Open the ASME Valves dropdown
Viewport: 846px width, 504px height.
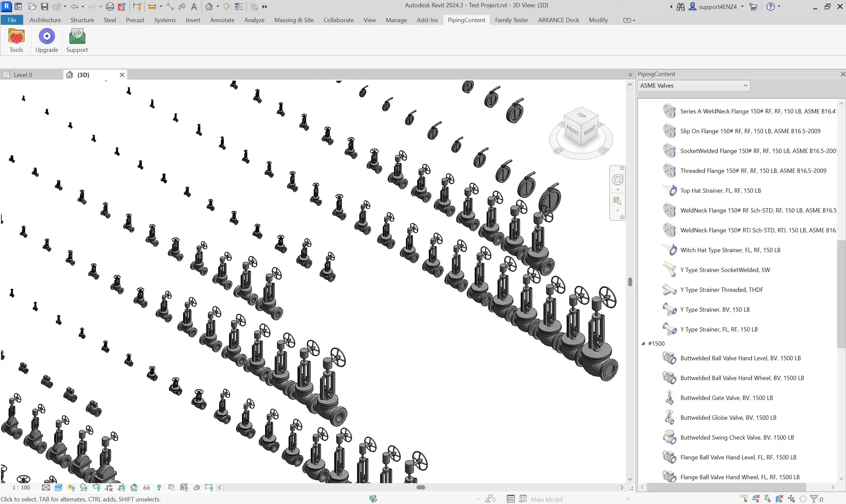point(693,86)
